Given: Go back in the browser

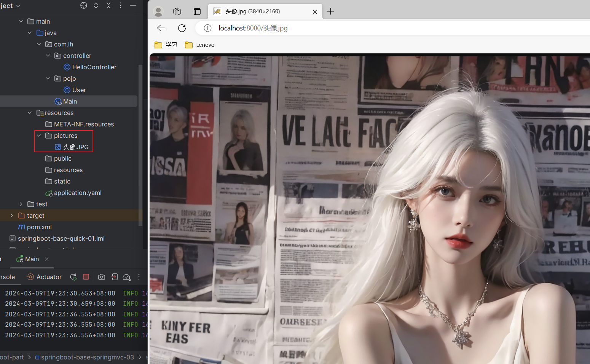Looking at the screenshot, I should click(x=161, y=28).
